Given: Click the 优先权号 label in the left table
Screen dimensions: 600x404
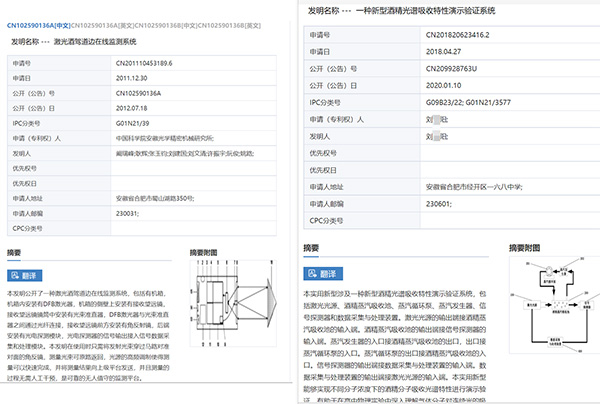Looking at the screenshot, I should tap(24, 168).
